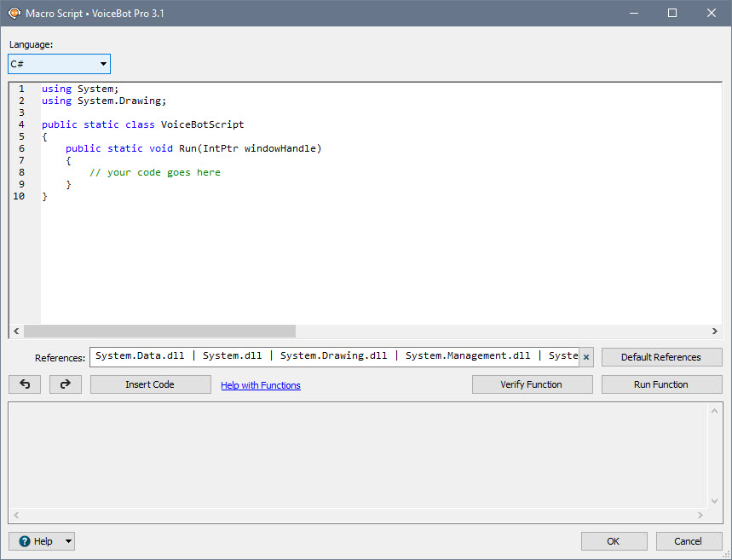This screenshot has width=732, height=560.
Task: Click the Run Function button
Action: coord(661,384)
